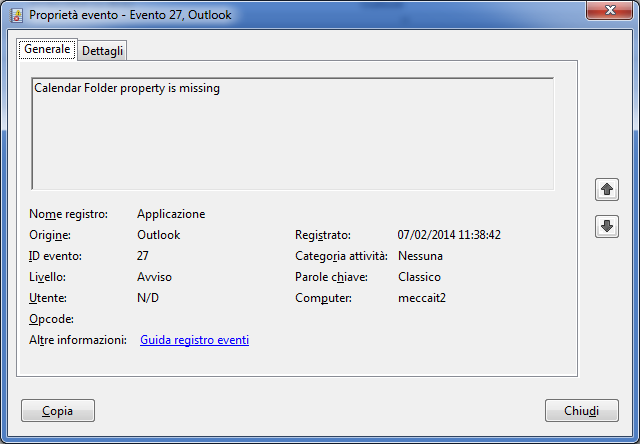Click the Livello value Avviso
This screenshot has width=640, height=444.
point(154,277)
